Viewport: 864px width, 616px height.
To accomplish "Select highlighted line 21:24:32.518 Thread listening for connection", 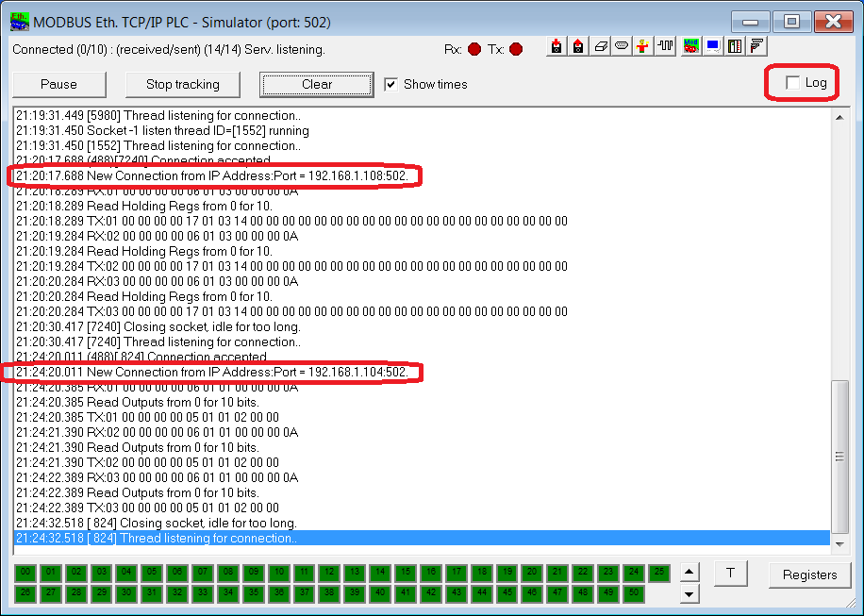I will (422, 539).
